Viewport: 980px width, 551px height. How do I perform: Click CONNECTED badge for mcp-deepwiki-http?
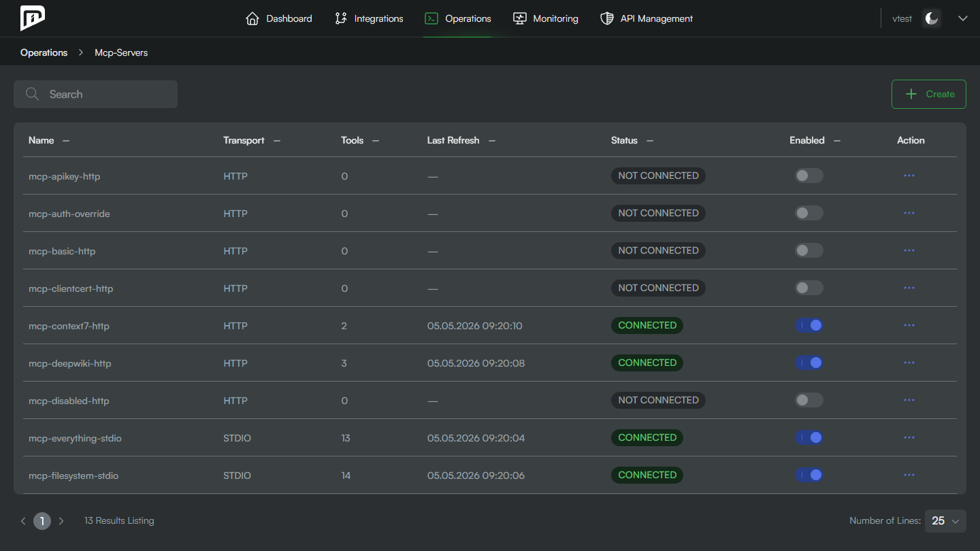click(647, 363)
